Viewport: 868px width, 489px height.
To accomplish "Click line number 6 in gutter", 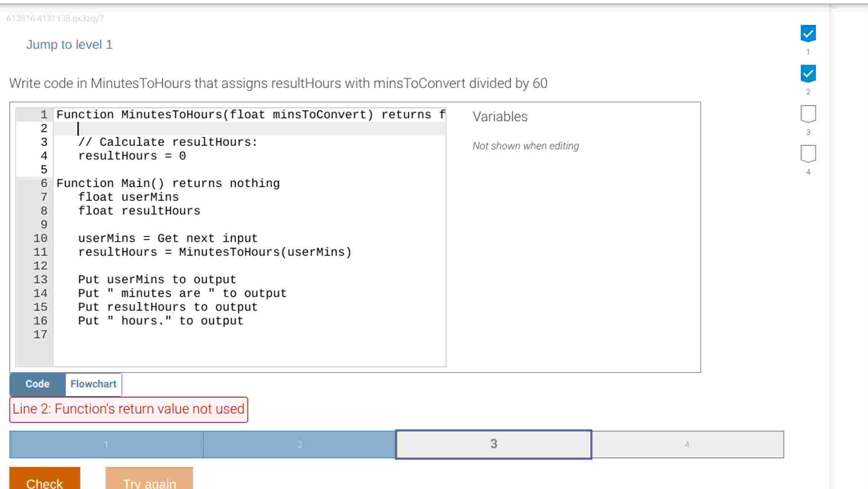I will coord(44,183).
